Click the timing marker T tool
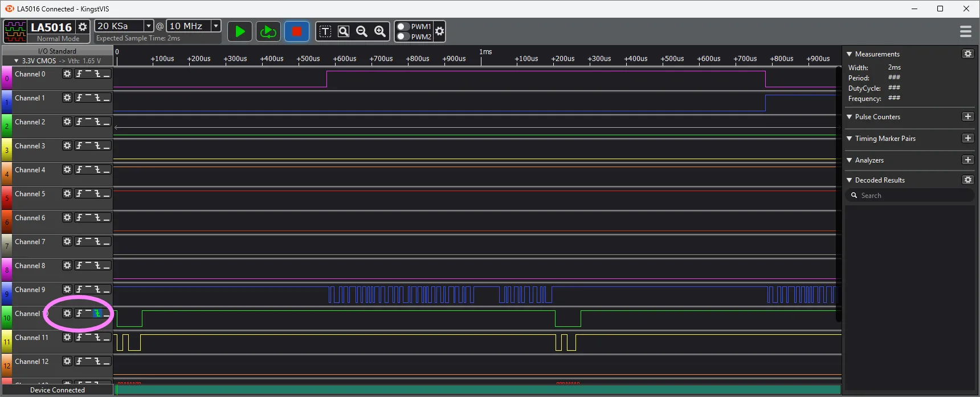The image size is (980, 397). (x=325, y=31)
